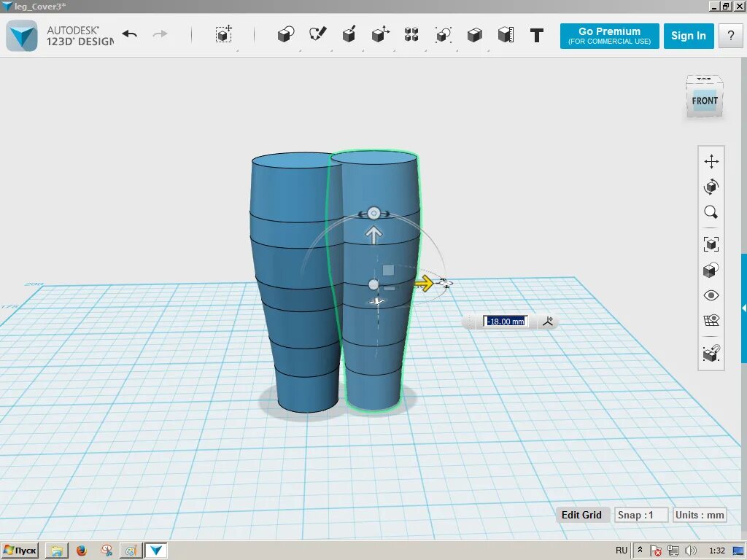Image resolution: width=747 pixels, height=560 pixels.
Task: Open the Grouping tool
Action: click(x=443, y=35)
